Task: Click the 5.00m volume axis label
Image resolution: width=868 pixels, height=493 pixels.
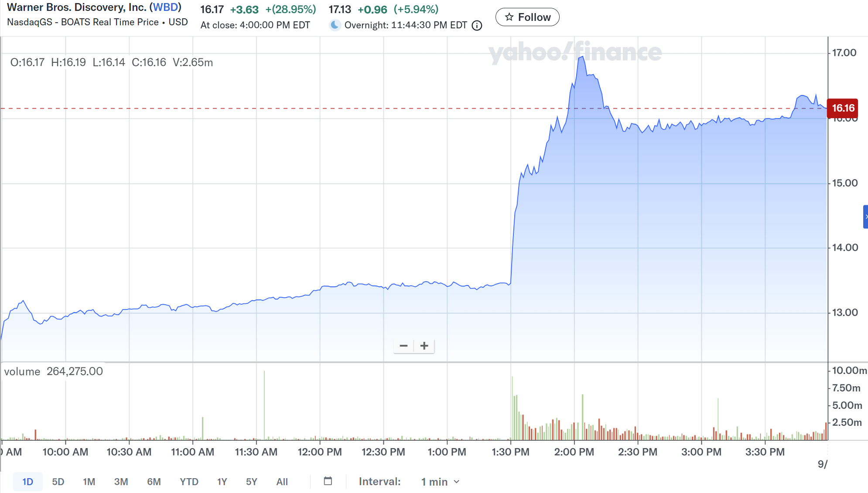Action: click(847, 405)
